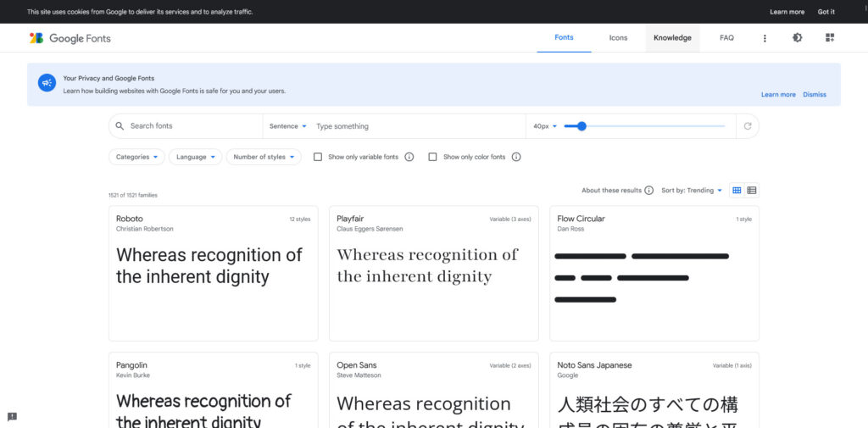Dismiss the privacy notice
The width and height of the screenshot is (868, 428).
pyautogui.click(x=815, y=95)
